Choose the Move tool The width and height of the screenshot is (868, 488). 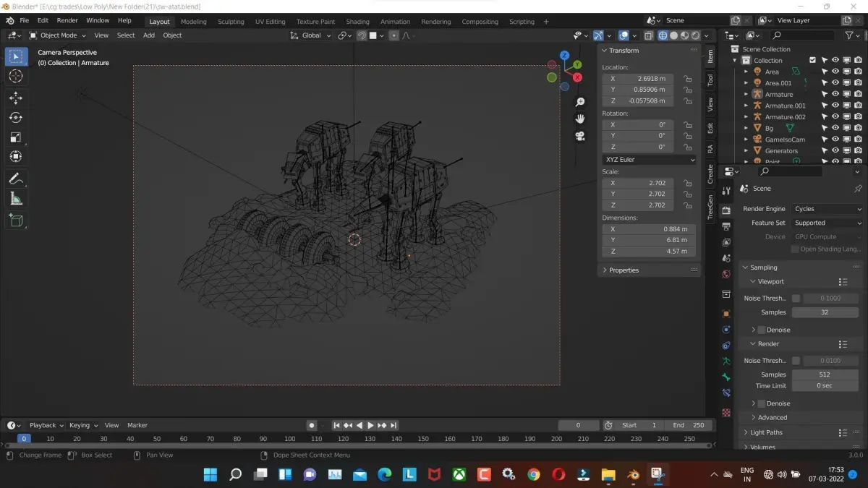tap(16, 98)
